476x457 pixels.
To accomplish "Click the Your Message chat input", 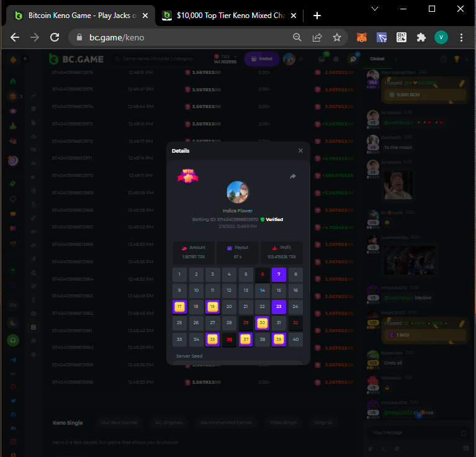I will (x=412, y=432).
